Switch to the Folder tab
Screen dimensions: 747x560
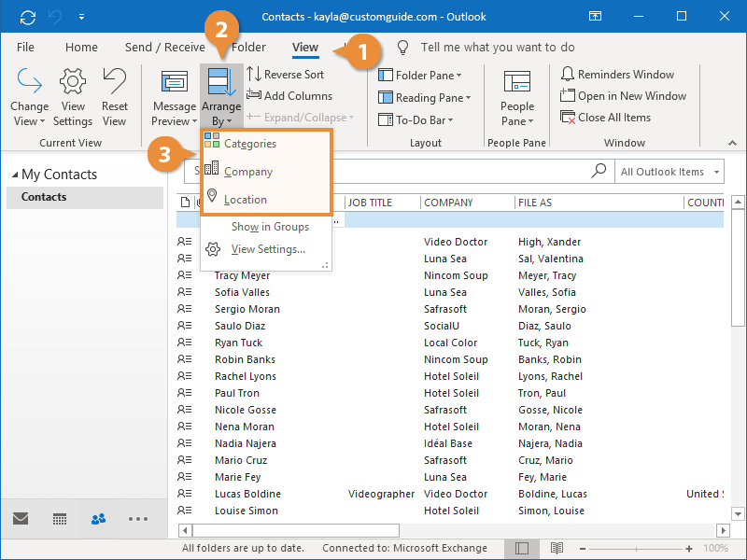(248, 48)
